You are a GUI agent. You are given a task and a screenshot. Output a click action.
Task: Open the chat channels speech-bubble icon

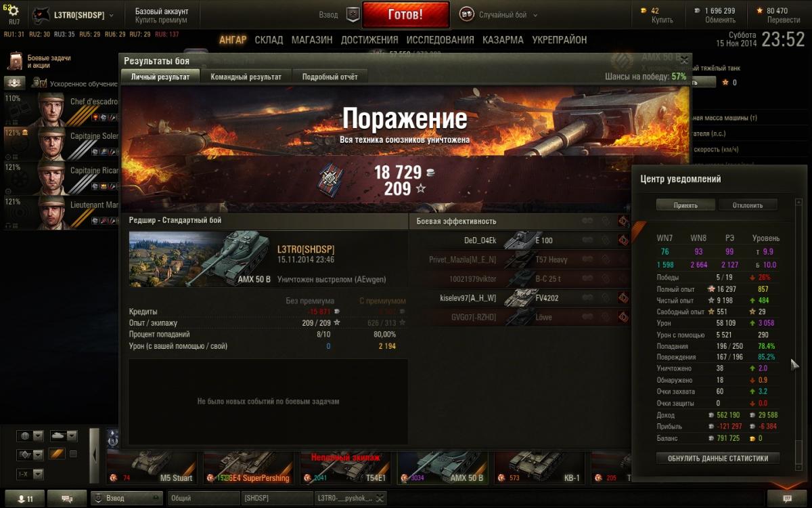point(68,499)
